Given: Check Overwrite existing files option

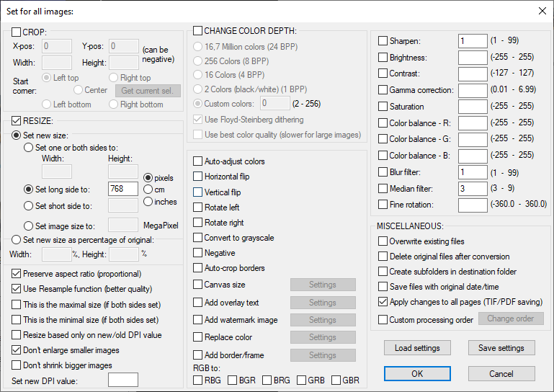Looking at the screenshot, I should pyautogui.click(x=383, y=241).
